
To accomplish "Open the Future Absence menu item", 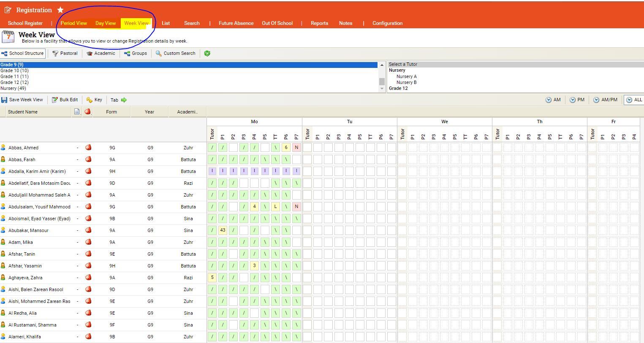I will click(x=236, y=23).
